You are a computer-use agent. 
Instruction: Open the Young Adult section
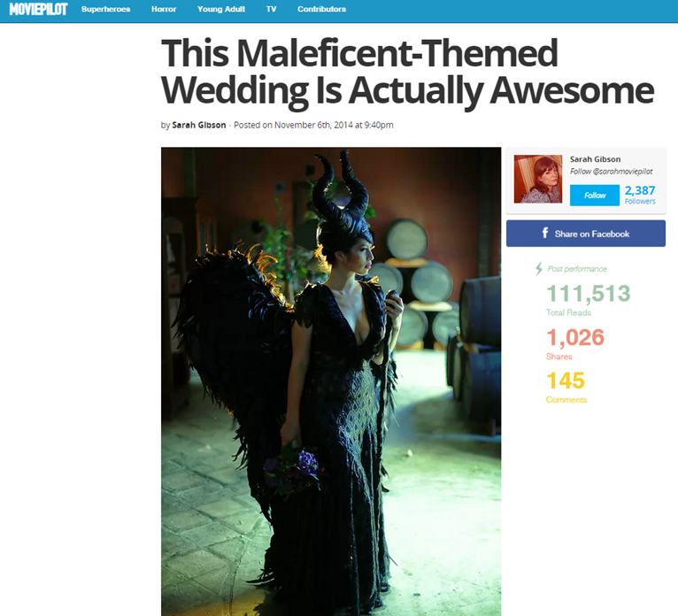pyautogui.click(x=221, y=9)
